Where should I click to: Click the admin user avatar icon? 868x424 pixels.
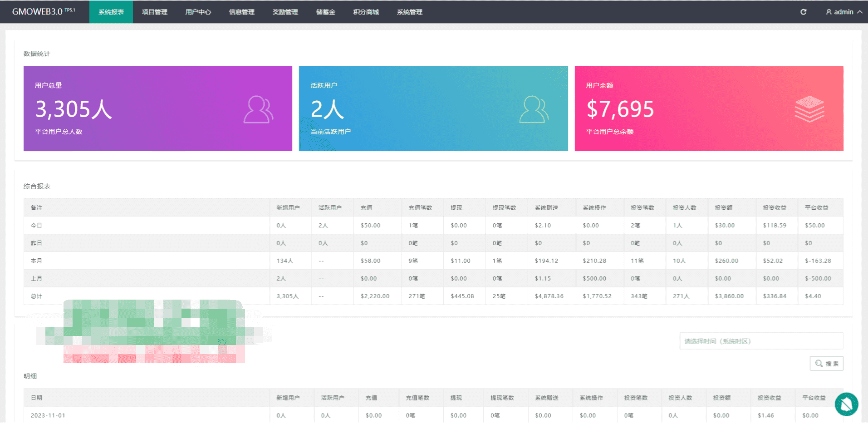pyautogui.click(x=829, y=12)
